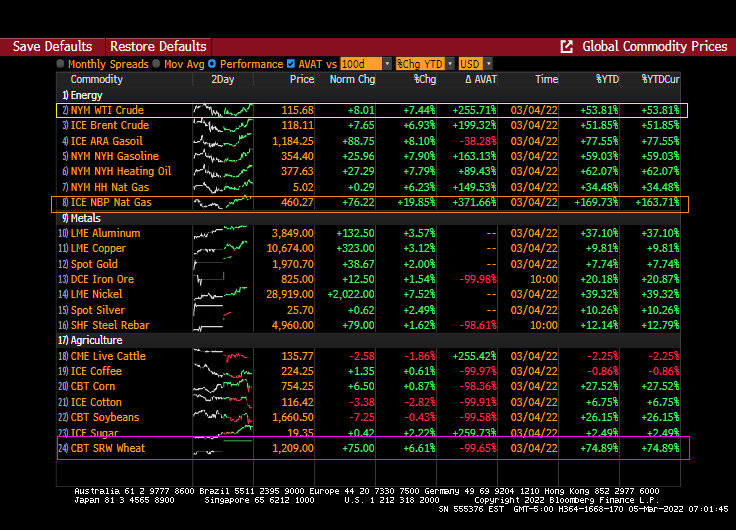Select the Mov Avg radio option

tap(157, 64)
